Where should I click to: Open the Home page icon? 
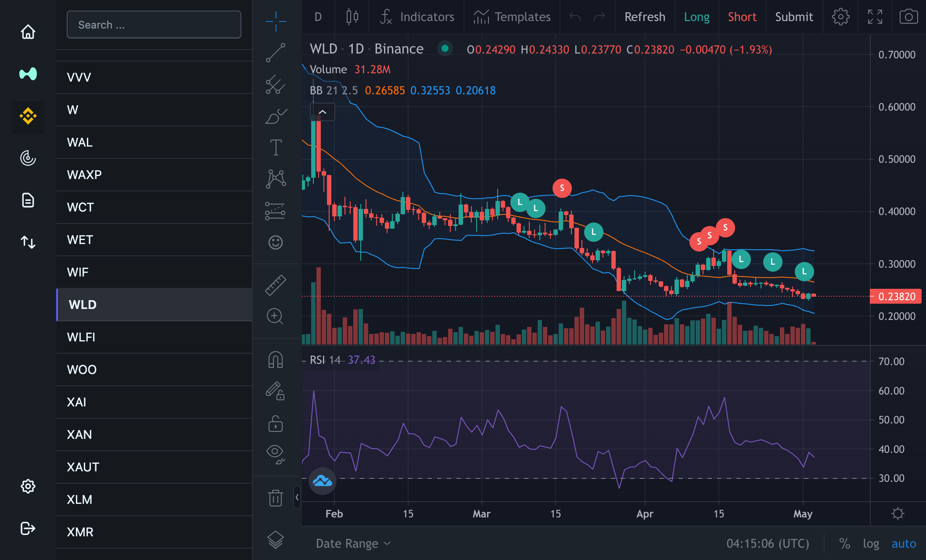28,32
